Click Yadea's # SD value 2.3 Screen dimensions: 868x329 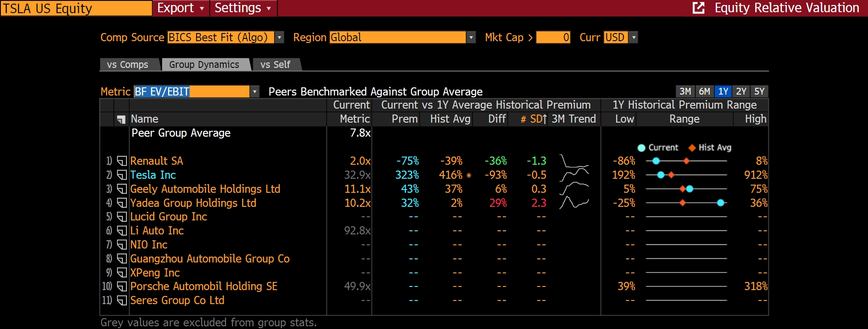pyautogui.click(x=539, y=203)
